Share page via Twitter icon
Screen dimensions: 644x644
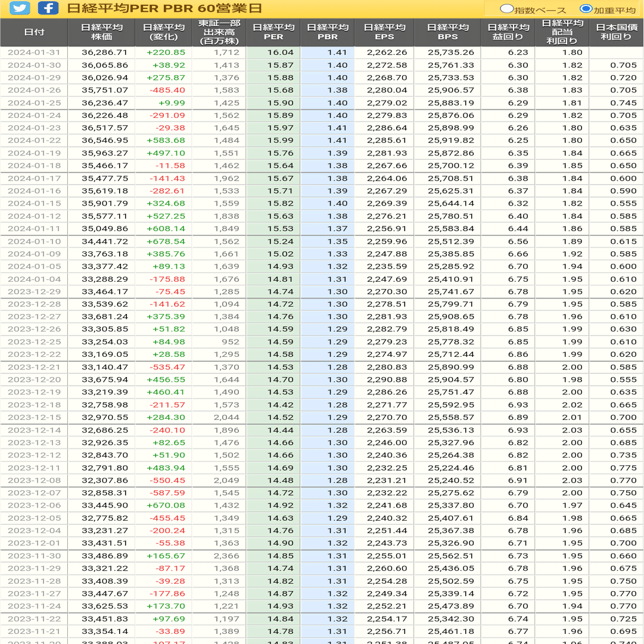pyautogui.click(x=20, y=8)
